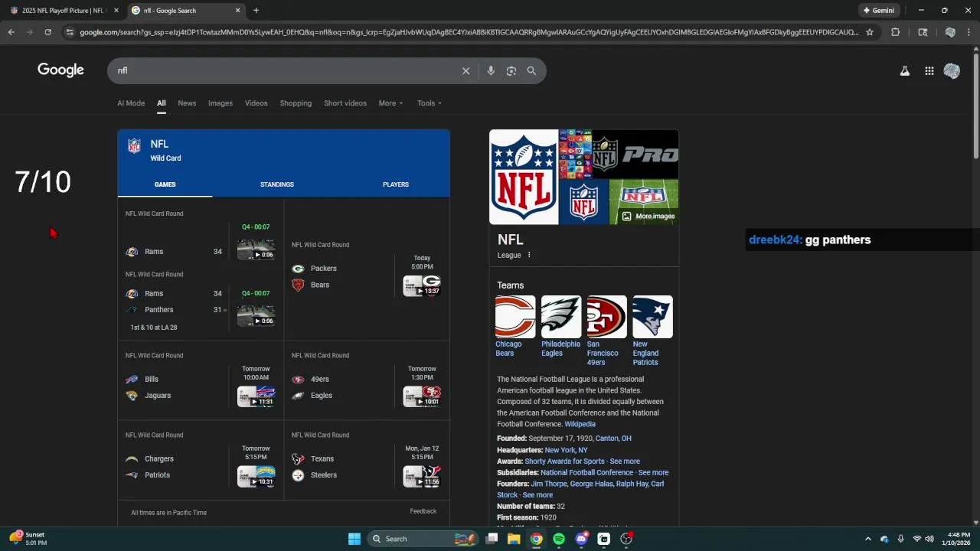980x551 pixels.
Task: Open the Google account avatar
Action: (x=952, y=71)
